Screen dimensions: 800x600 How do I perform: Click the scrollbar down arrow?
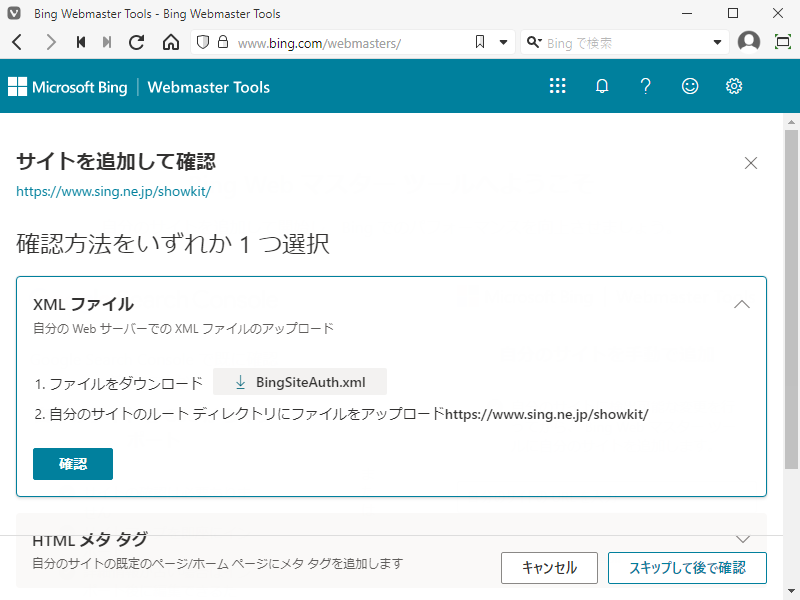pyautogui.click(x=791, y=591)
